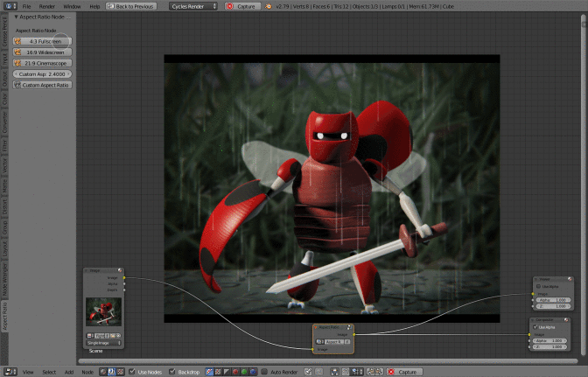
Task: Click the paste nodes icon
Action: [379, 372]
